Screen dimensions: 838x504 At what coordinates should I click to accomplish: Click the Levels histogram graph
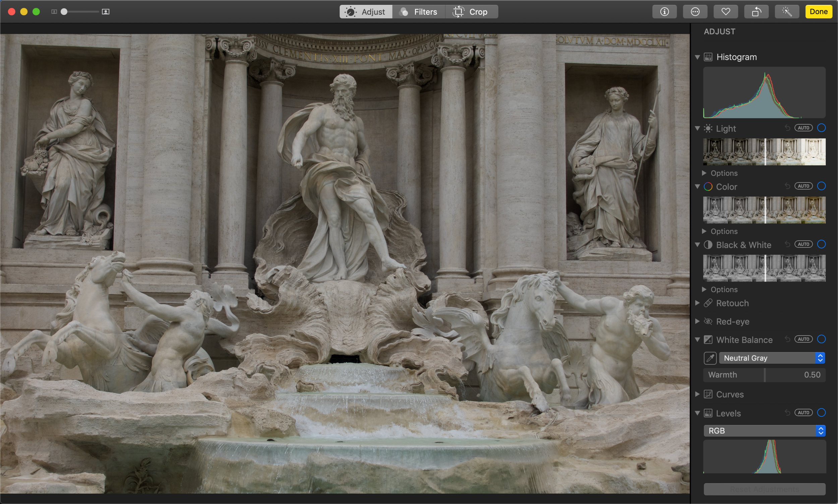click(x=765, y=456)
